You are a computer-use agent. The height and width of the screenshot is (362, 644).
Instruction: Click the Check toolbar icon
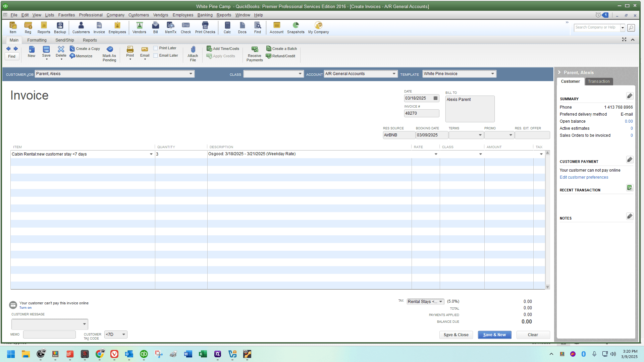click(x=186, y=27)
